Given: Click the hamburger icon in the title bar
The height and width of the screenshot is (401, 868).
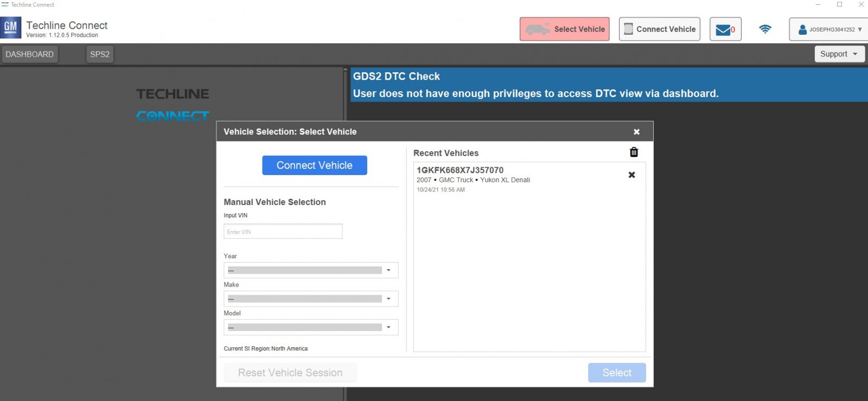Looking at the screenshot, I should point(5,4).
